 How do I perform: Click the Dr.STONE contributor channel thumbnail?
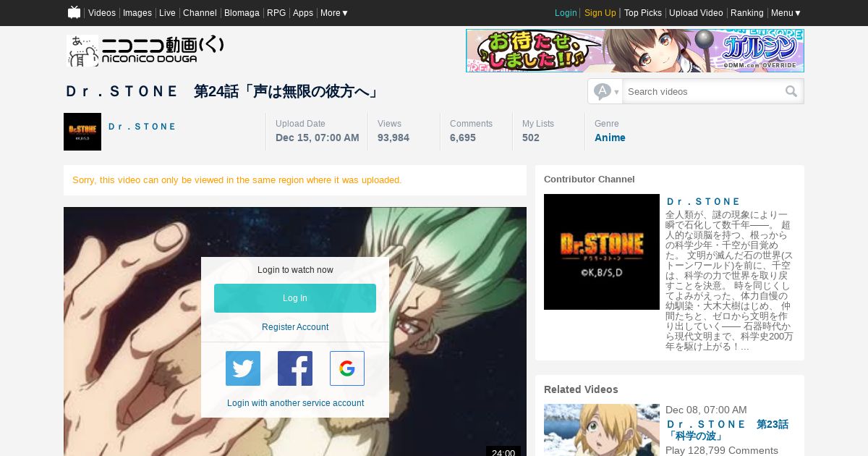pos(602,252)
